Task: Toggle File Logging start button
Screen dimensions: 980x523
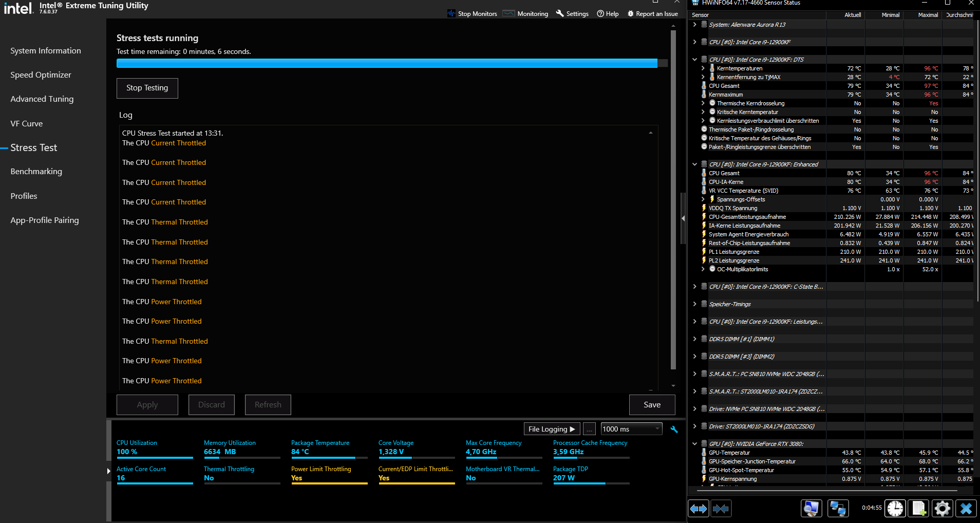Action: coord(552,429)
